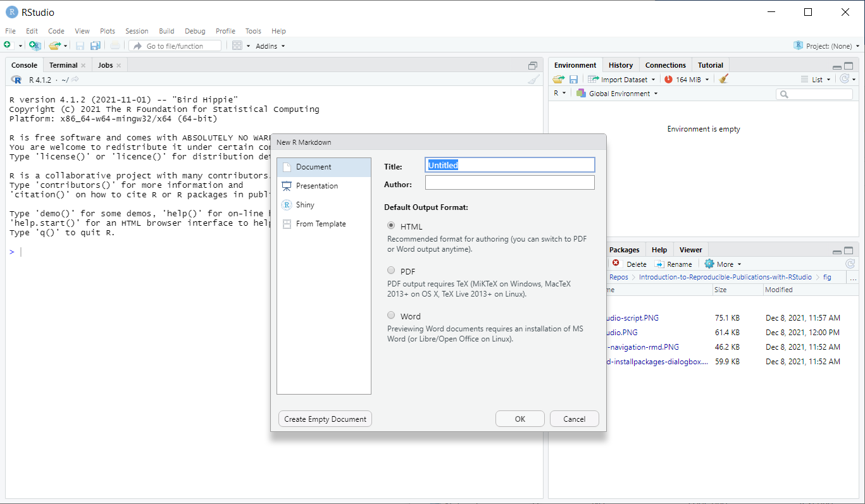Click the fig breadcrumb link
The height and width of the screenshot is (504, 865).
click(x=827, y=277)
